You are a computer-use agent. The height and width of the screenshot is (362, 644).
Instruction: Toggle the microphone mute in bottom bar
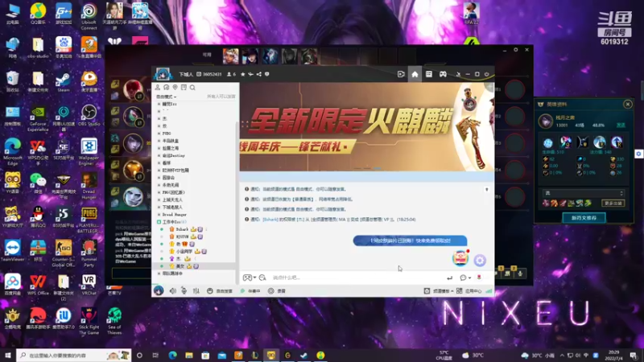[184, 290]
